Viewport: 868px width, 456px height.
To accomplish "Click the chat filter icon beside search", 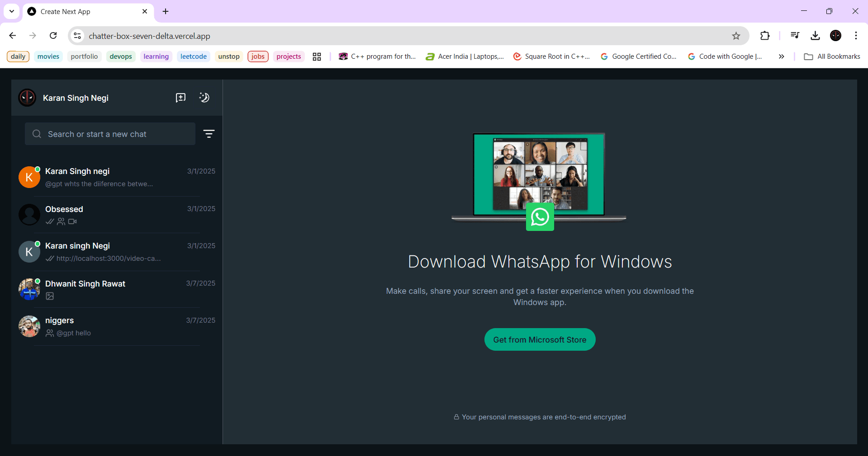I will (x=209, y=134).
